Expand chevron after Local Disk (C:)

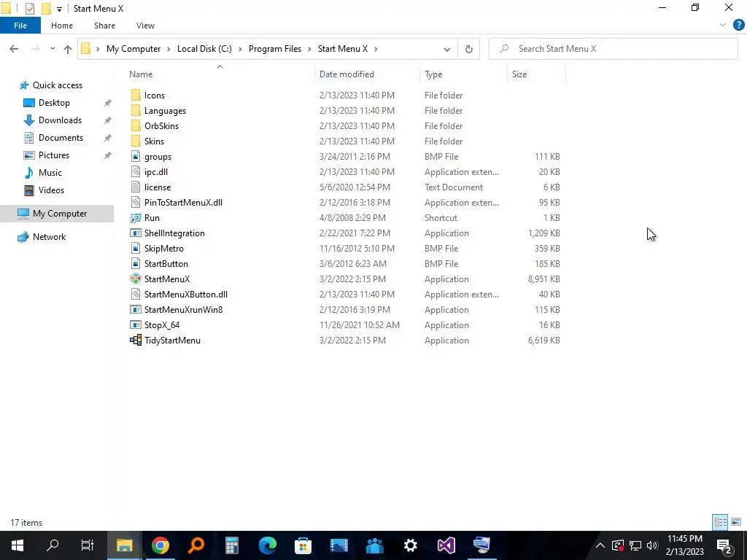[x=240, y=49]
